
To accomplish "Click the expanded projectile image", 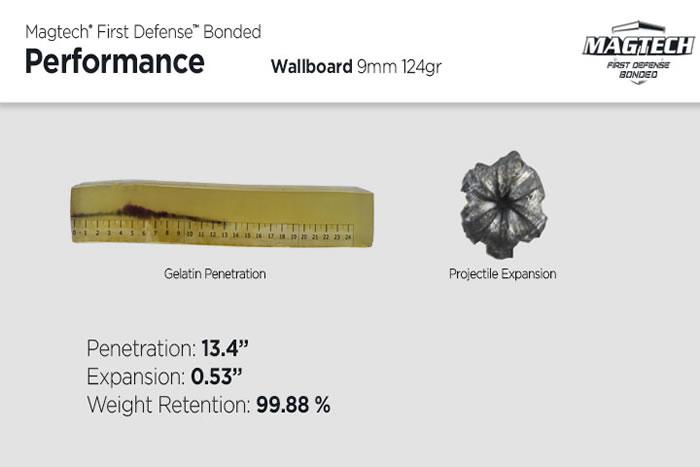I will [x=503, y=205].
